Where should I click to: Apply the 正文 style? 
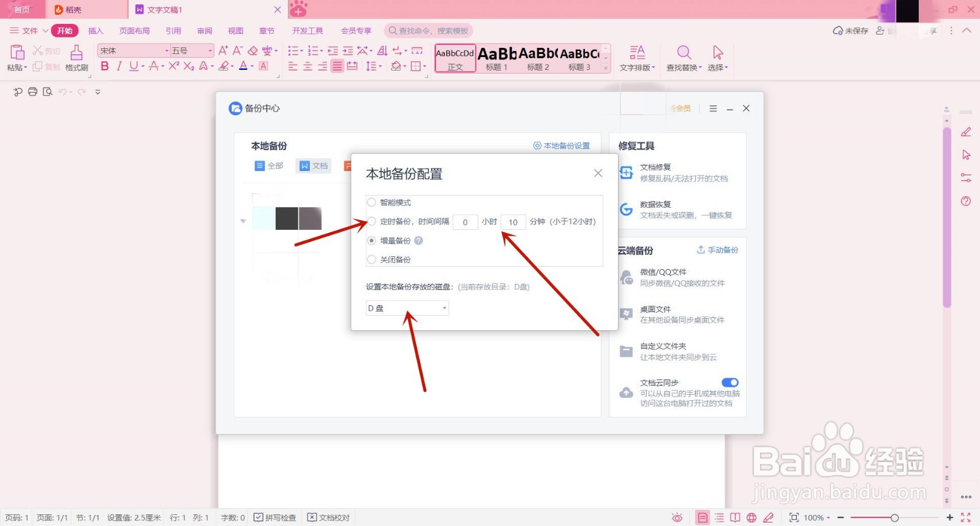[x=455, y=59]
